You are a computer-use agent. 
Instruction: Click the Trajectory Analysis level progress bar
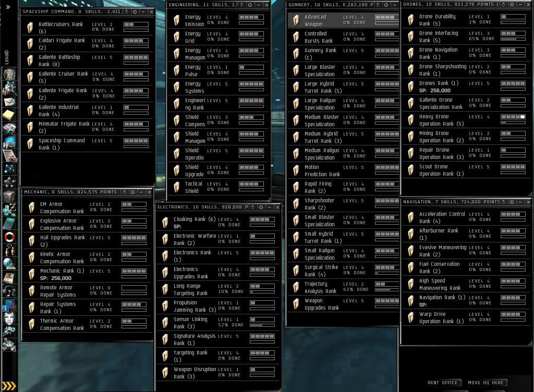point(387,284)
